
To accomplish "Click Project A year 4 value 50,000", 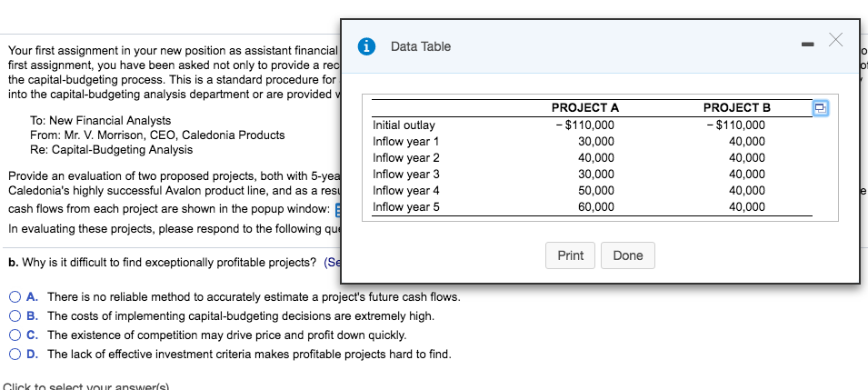I will tap(595, 191).
